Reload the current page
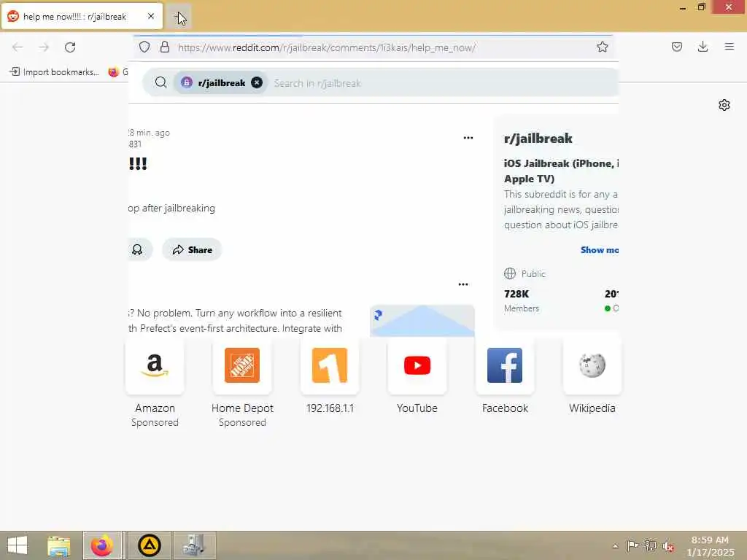 tap(70, 47)
